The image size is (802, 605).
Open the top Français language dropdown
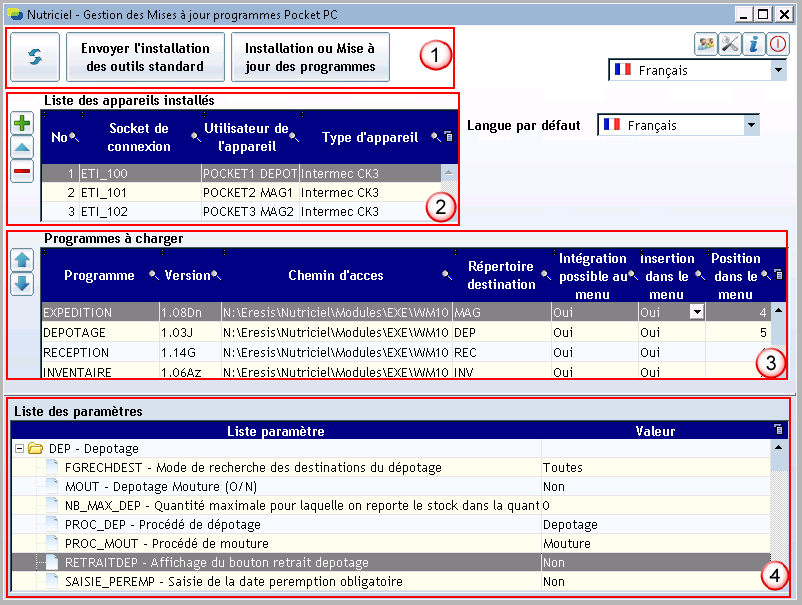778,70
